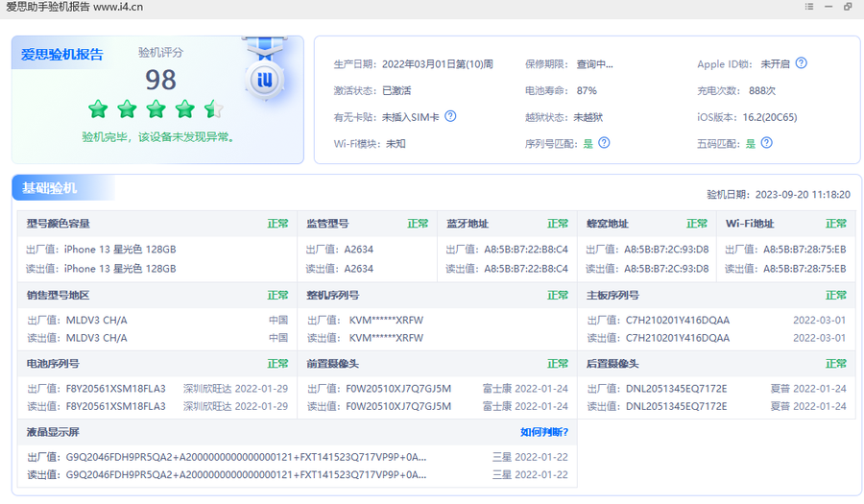
Task: Click the help icon next to Apple ID锁
Action: pos(802,63)
